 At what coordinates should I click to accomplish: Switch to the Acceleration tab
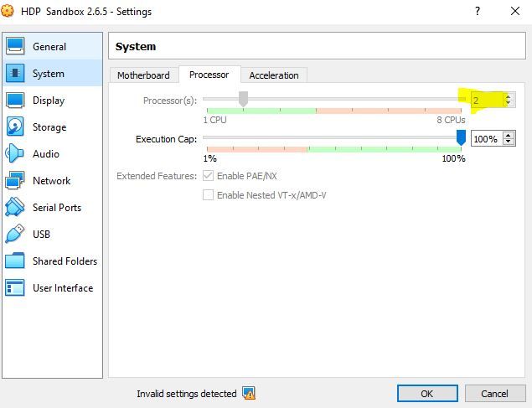click(274, 75)
